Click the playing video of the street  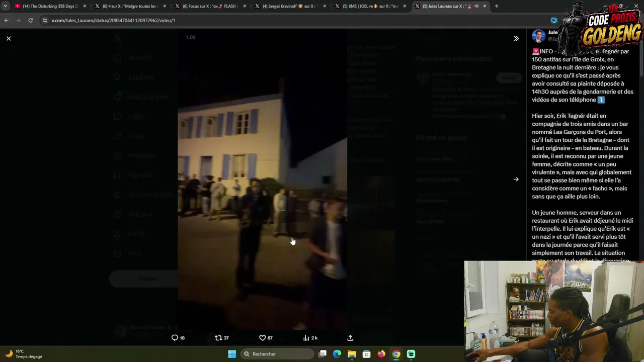pos(262,179)
